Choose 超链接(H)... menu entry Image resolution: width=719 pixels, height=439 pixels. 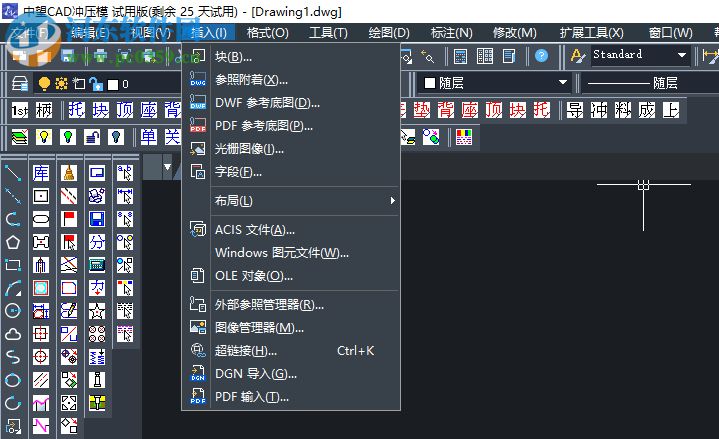tap(291, 351)
